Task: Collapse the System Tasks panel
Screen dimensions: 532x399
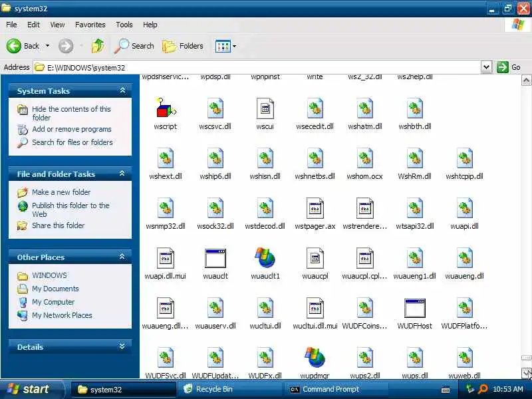Action: coord(122,90)
